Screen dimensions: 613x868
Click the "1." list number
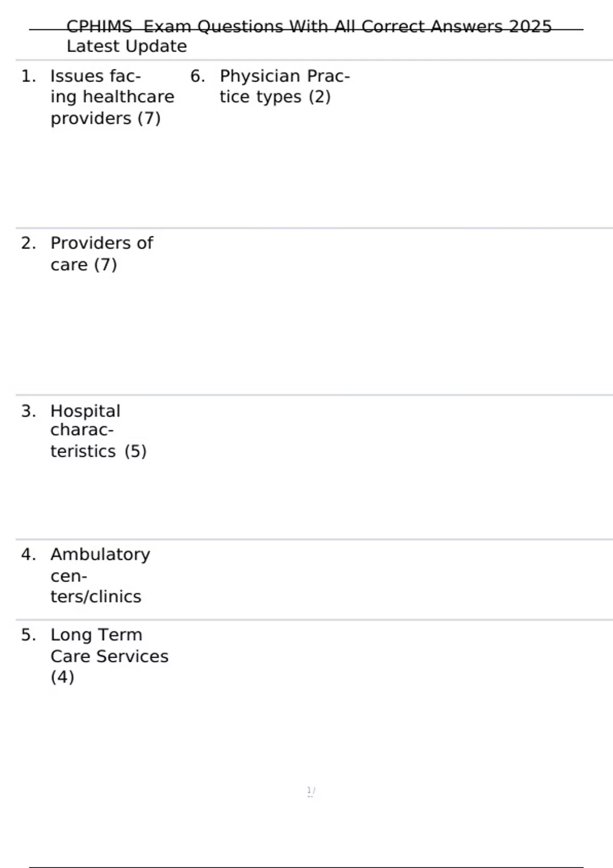pyautogui.click(x=29, y=77)
